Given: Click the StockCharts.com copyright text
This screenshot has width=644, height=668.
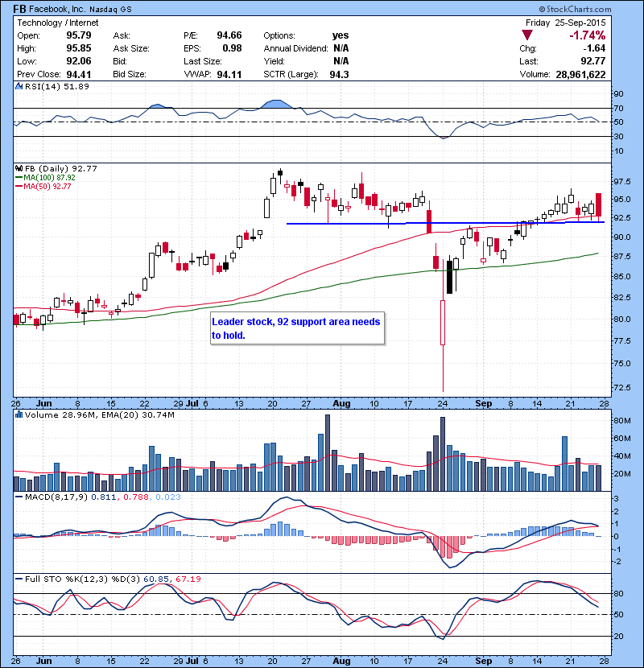Looking at the screenshot, I should pos(575,9).
